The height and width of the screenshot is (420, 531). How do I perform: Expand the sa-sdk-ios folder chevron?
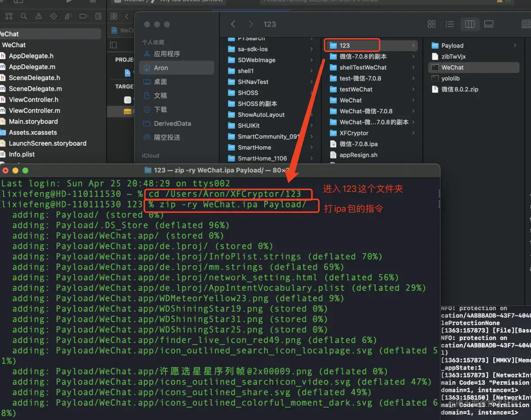pyautogui.click(x=312, y=49)
